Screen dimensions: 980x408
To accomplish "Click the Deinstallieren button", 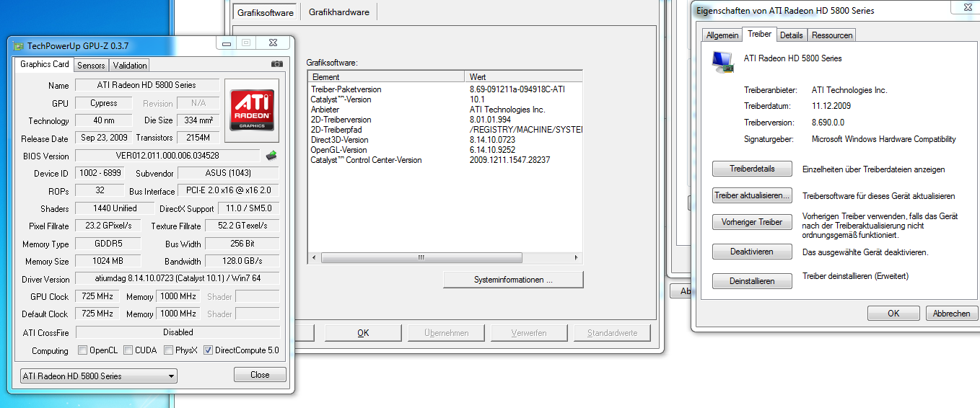I will pos(752,281).
